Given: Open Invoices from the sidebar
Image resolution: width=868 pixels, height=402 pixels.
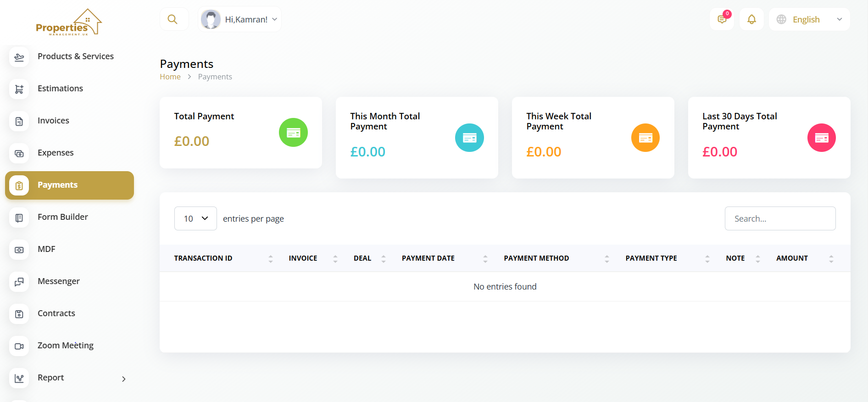Looking at the screenshot, I should pyautogui.click(x=53, y=121).
